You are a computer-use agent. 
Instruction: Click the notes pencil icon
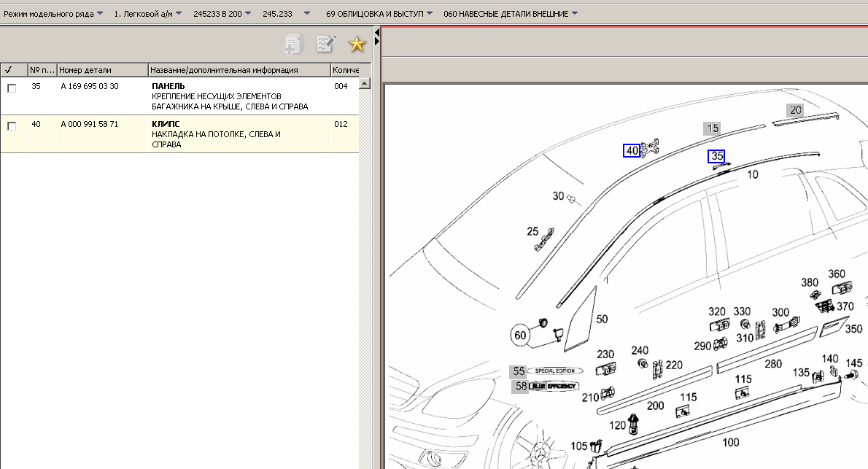325,44
